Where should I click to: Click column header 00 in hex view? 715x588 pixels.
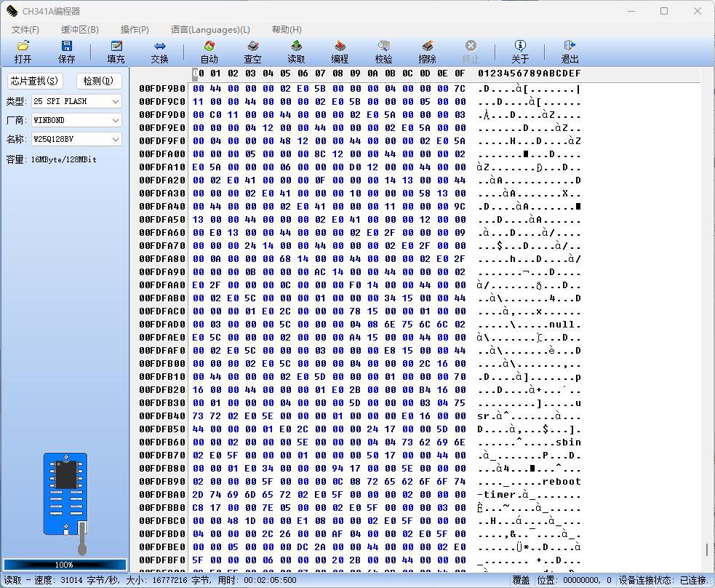199,73
